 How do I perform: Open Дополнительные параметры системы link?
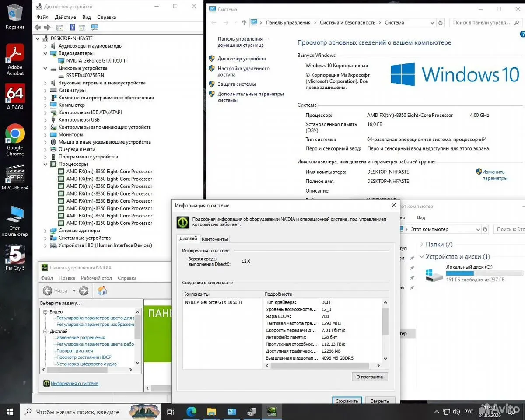tap(251, 97)
